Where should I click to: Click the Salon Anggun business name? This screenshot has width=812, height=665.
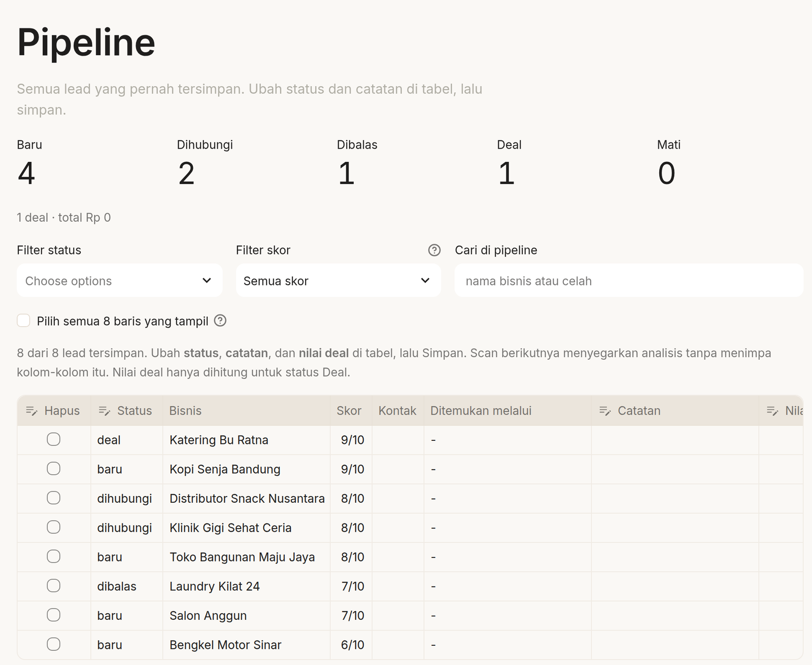208,615
